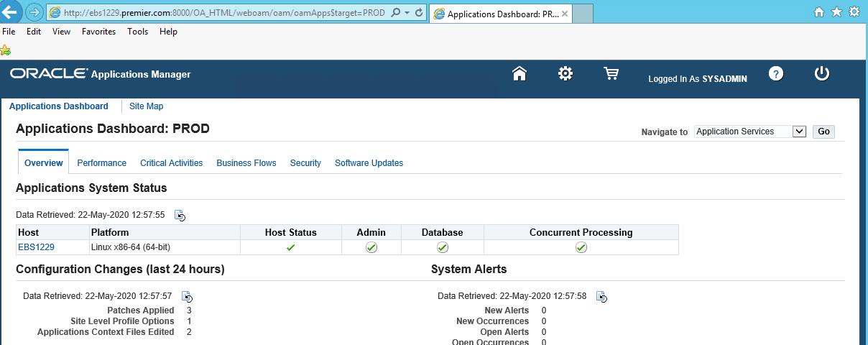Open the Favorites menu
This screenshot has height=345, width=868.
click(98, 32)
